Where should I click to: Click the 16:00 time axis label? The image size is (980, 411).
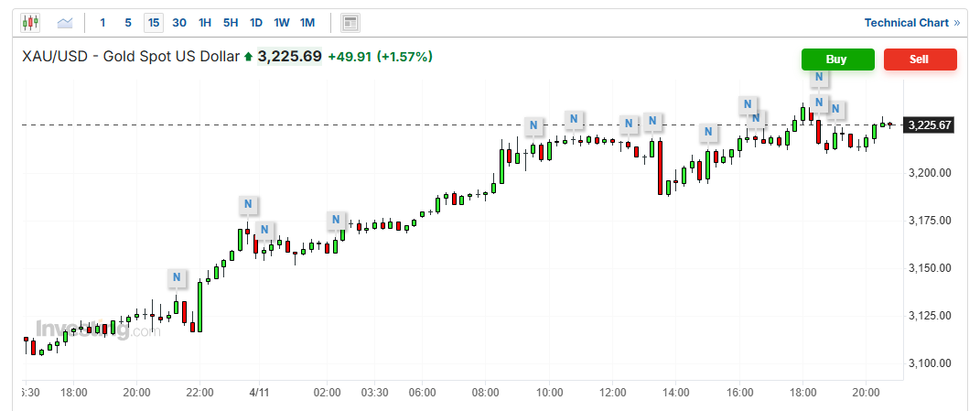pyautogui.click(x=739, y=393)
